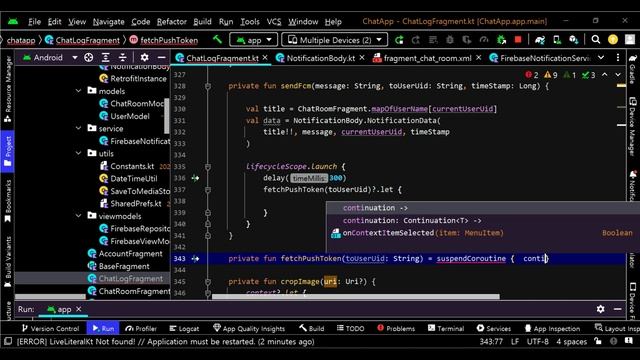Click the Debug app bug icon

[450, 40]
